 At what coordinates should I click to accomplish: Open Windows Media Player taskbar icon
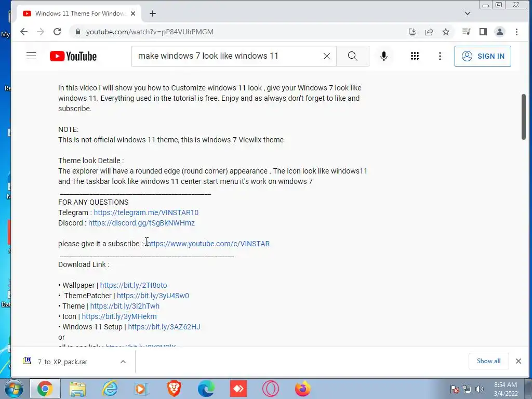[x=141, y=389]
